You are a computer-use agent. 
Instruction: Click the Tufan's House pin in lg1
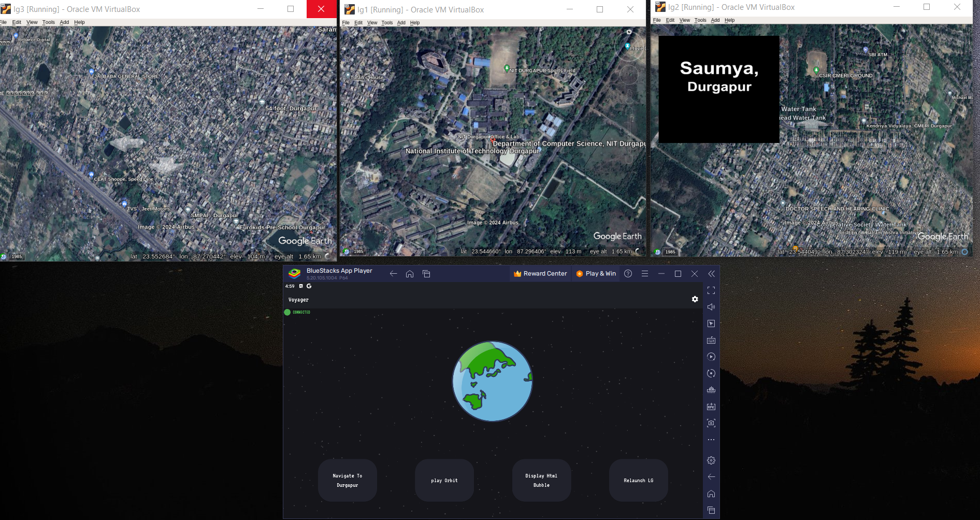pos(348,75)
